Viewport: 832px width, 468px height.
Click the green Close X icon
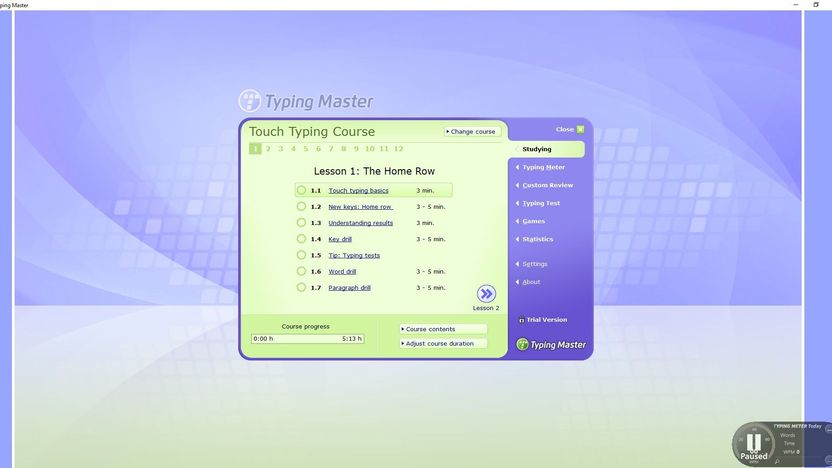(x=580, y=129)
